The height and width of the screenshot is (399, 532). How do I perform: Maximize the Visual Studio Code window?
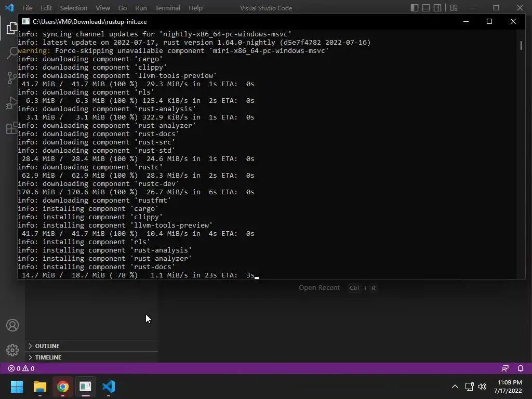[x=496, y=8]
